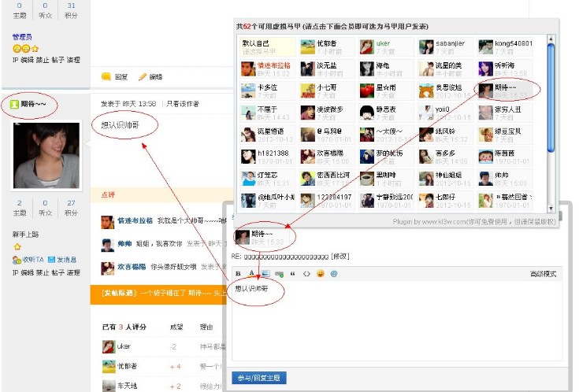Choose the uker virtual user
The height and width of the screenshot is (392, 579).
point(377,47)
